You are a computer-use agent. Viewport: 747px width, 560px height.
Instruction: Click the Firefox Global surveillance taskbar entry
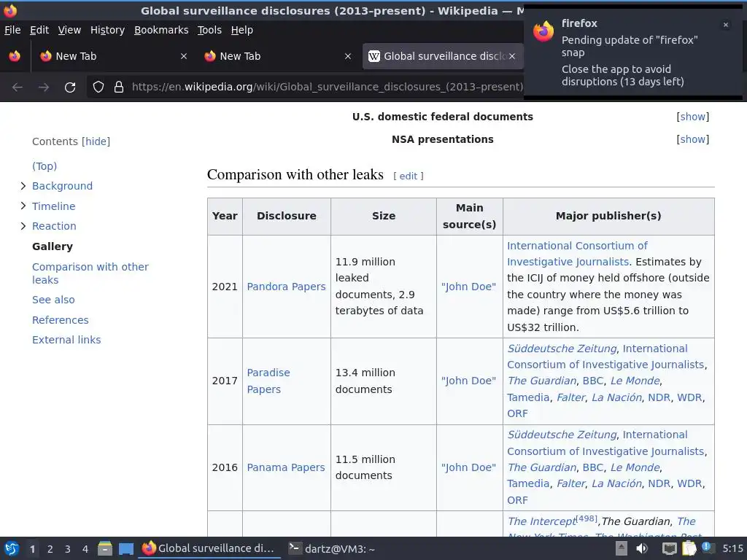tap(209, 548)
